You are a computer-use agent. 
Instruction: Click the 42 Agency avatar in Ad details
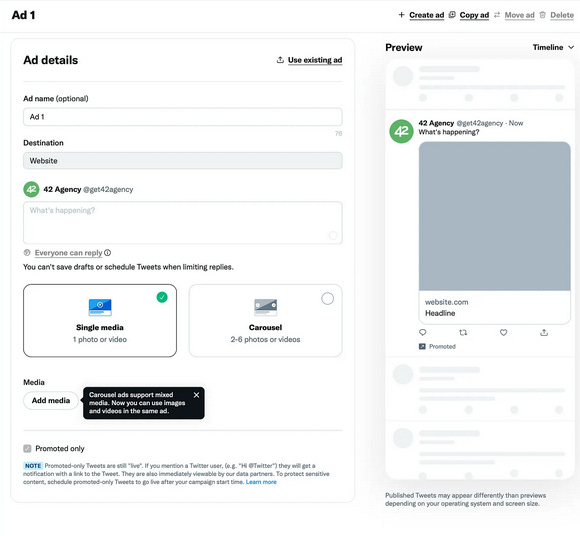click(x=31, y=189)
